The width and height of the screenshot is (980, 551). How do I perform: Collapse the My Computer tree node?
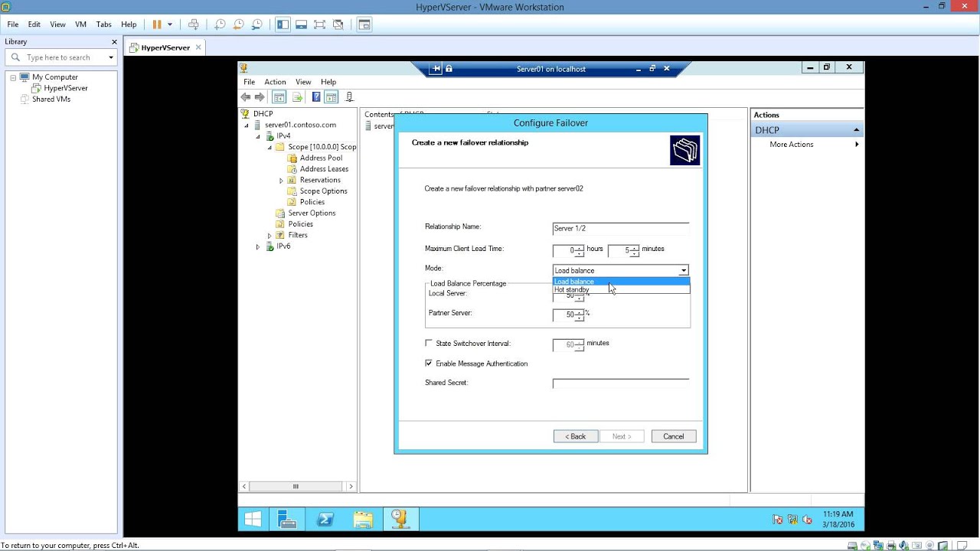pos(13,77)
